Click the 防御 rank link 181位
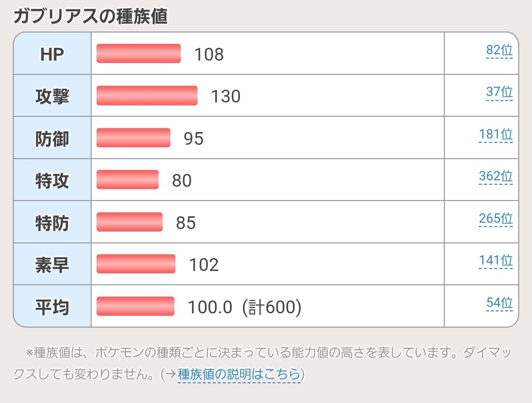This screenshot has height=403, width=532. [496, 134]
